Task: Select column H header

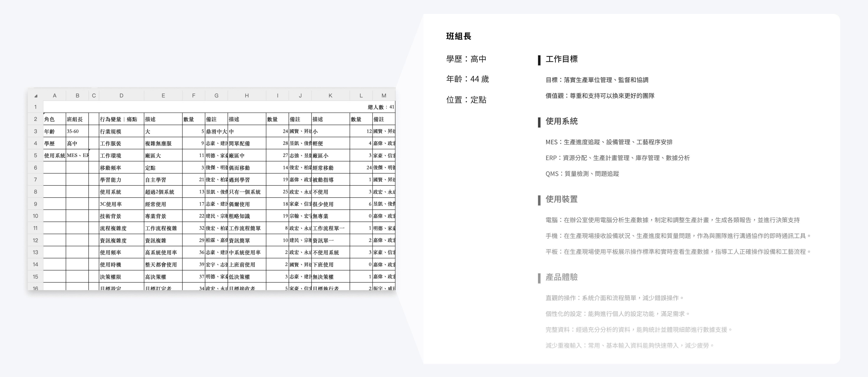Action: click(247, 96)
